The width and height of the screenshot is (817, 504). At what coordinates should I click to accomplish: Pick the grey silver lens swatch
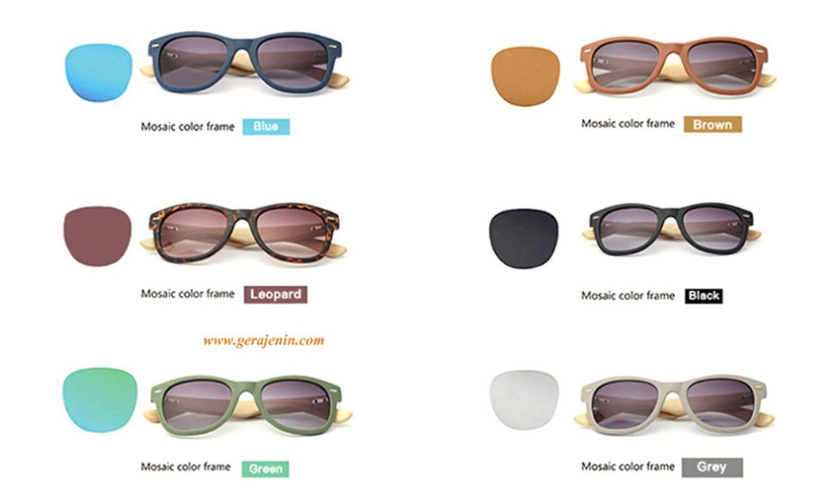click(x=524, y=400)
